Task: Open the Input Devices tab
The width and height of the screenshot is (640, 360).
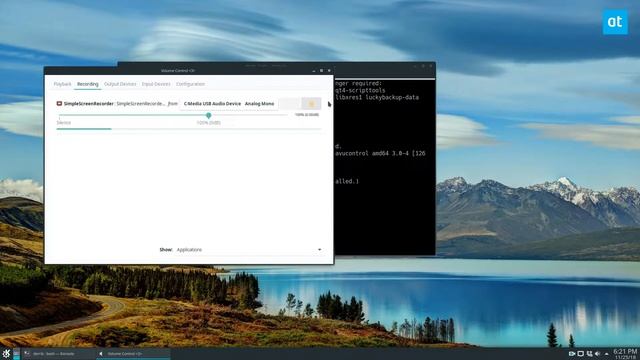Action: point(156,84)
